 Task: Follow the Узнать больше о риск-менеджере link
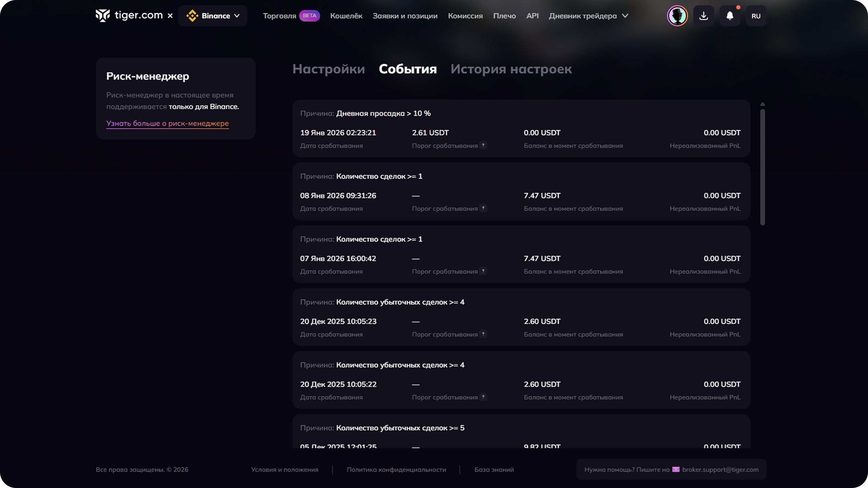pyautogui.click(x=167, y=123)
